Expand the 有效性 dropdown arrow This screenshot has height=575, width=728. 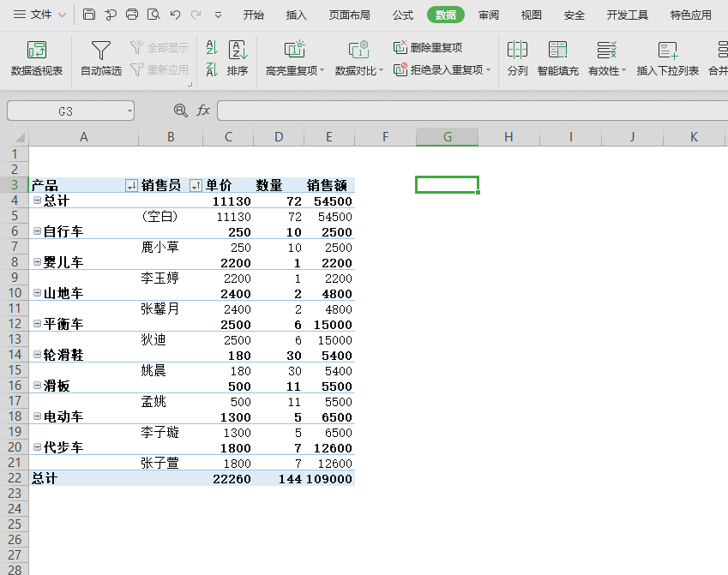click(624, 71)
